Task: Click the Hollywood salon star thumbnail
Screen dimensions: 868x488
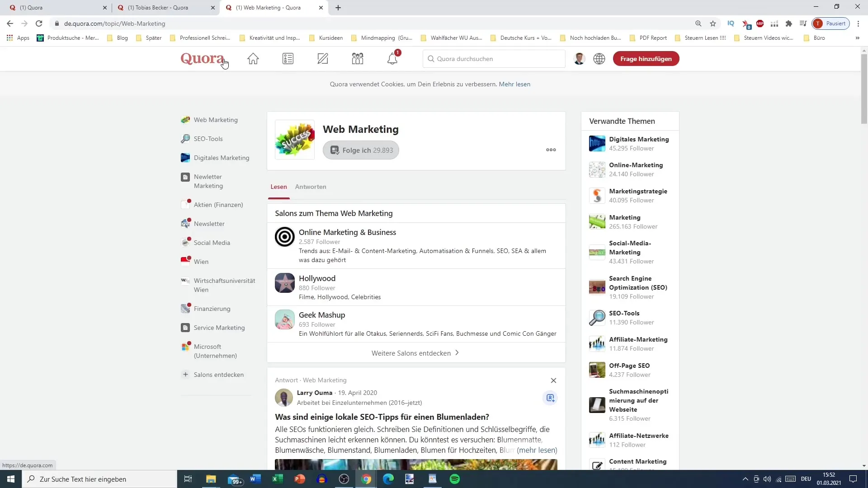Action: [285, 283]
